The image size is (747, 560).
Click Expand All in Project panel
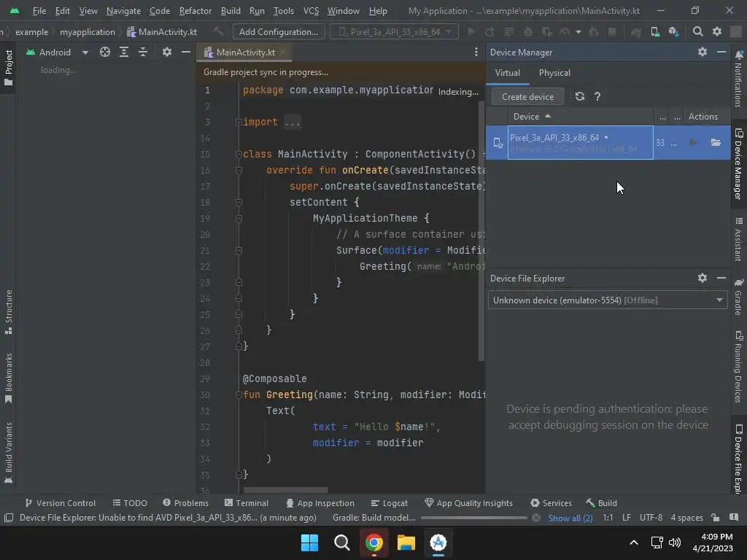[x=124, y=52]
